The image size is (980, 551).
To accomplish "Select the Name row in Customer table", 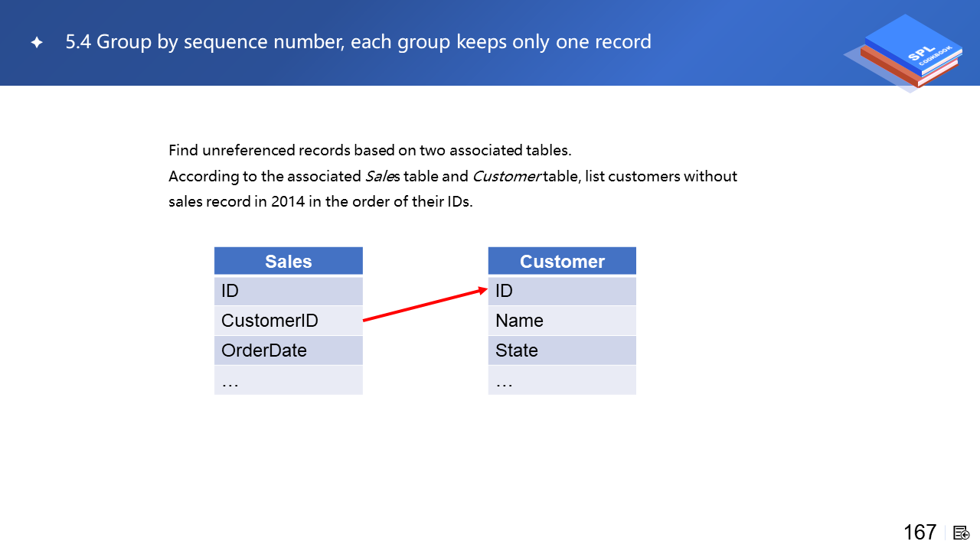I will coord(562,321).
